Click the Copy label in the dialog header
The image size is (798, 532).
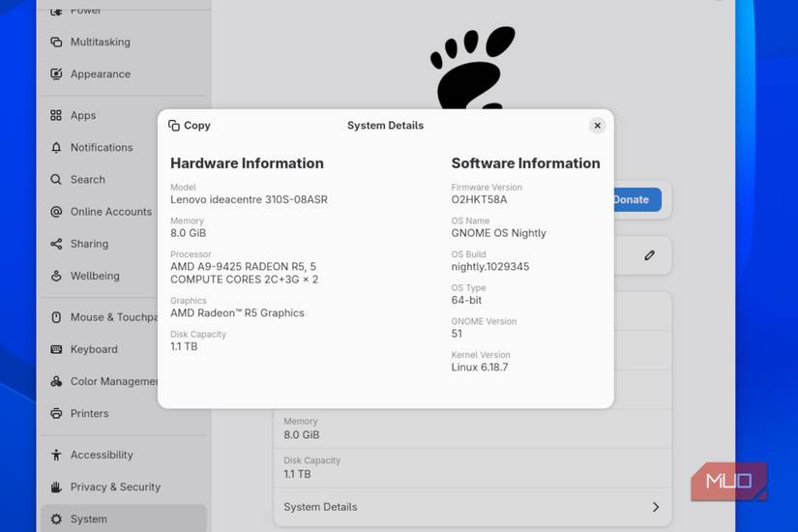(197, 125)
